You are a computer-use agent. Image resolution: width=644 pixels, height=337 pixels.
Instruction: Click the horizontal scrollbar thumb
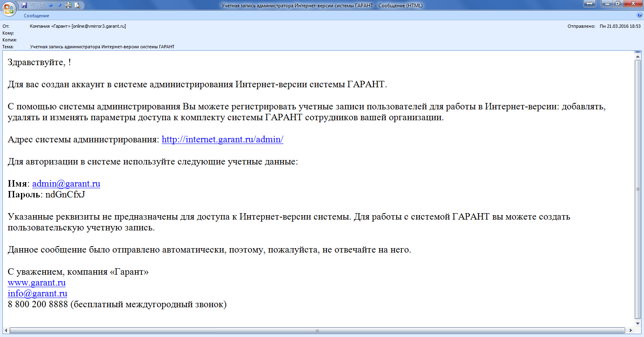317,331
